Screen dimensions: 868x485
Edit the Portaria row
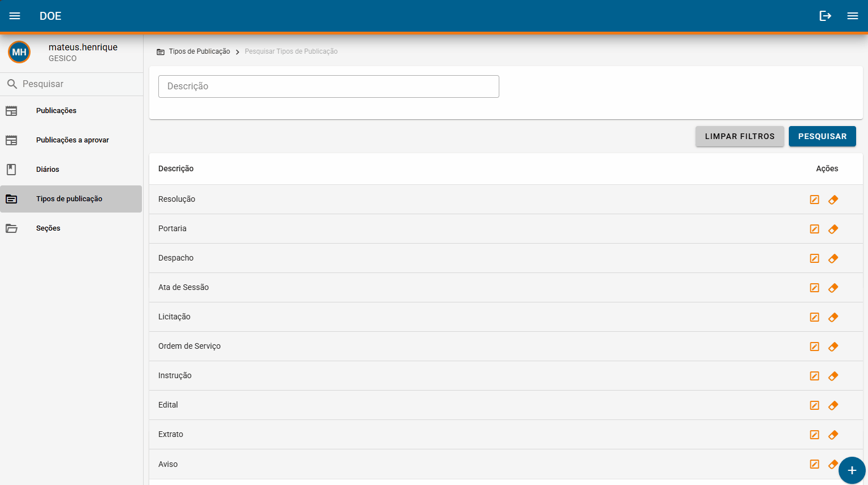point(814,229)
